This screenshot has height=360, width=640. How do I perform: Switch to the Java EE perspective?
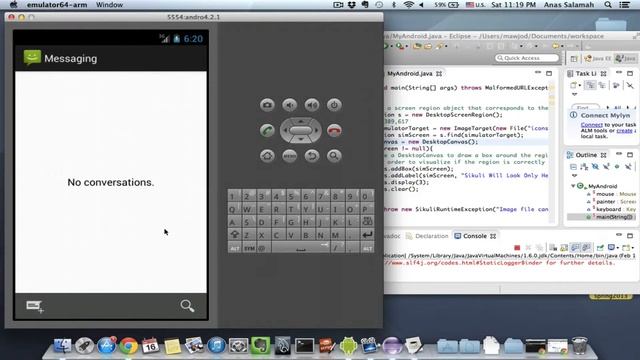click(x=598, y=58)
